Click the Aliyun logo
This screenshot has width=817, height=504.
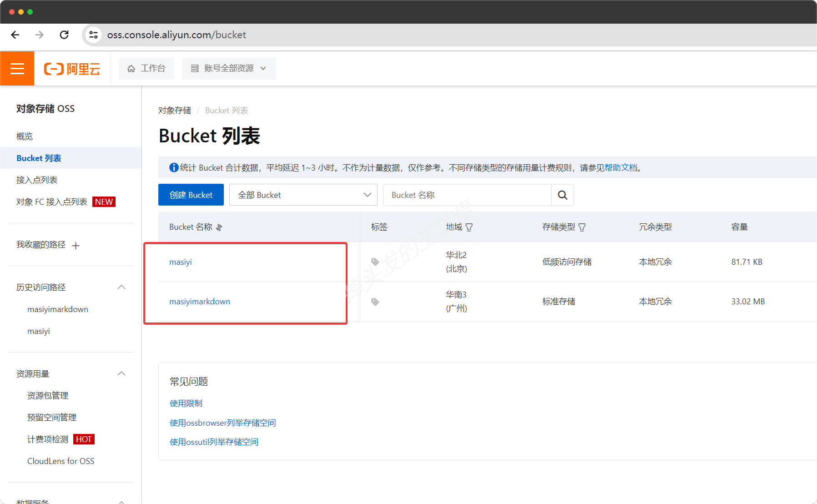[x=72, y=69]
